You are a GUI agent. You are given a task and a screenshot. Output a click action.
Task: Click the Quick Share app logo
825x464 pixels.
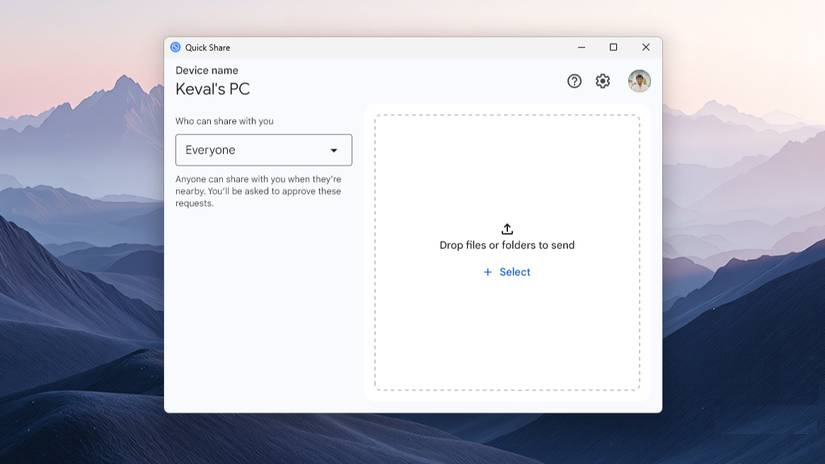pyautogui.click(x=176, y=47)
